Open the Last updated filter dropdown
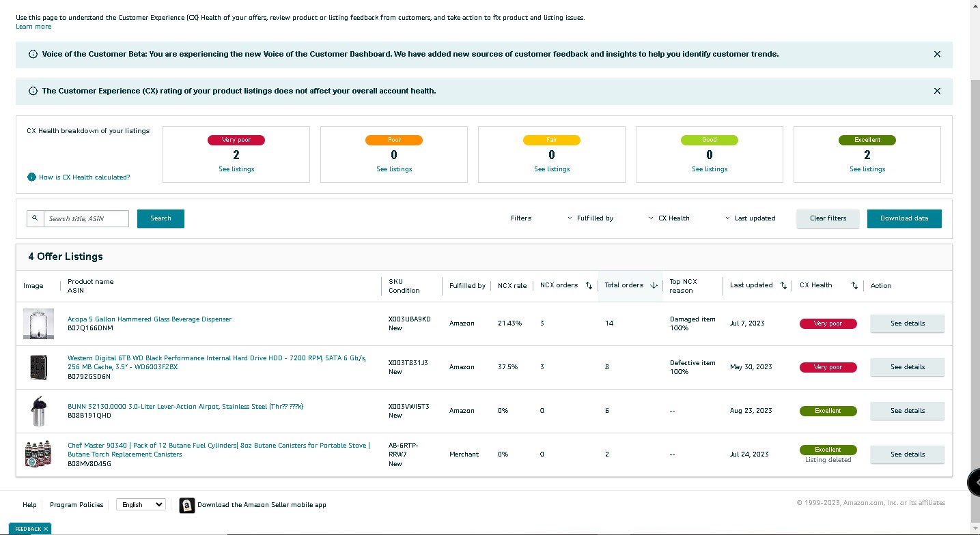Screen dimensions: 980x535 click(x=750, y=218)
